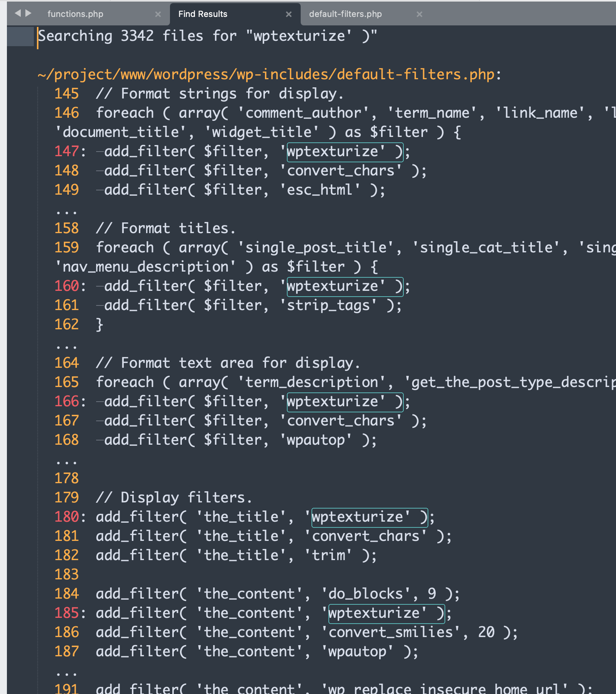
Task: Click the highlighted wptexturize match on line 185
Action: click(x=386, y=613)
